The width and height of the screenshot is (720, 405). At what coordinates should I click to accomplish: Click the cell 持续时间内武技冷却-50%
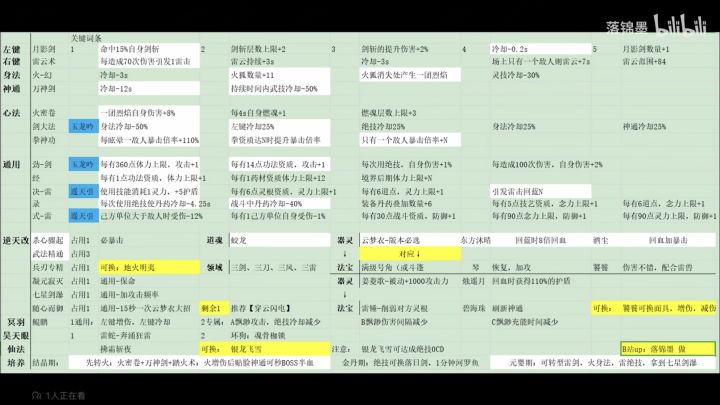[280, 88]
